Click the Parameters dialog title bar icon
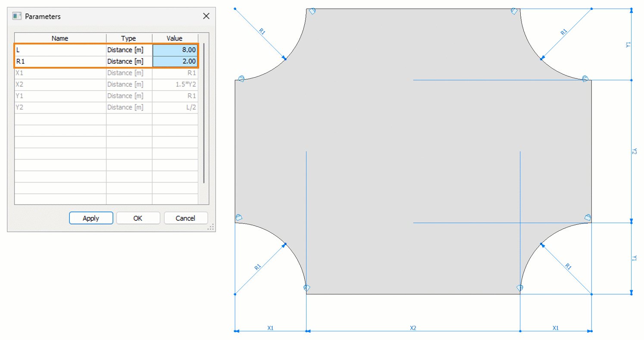The image size is (644, 340). [x=16, y=16]
